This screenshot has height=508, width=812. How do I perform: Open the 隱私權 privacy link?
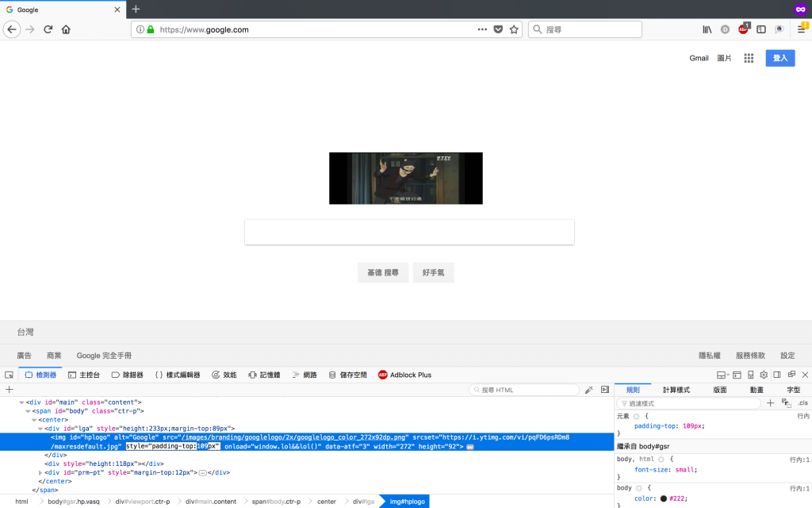[710, 356]
